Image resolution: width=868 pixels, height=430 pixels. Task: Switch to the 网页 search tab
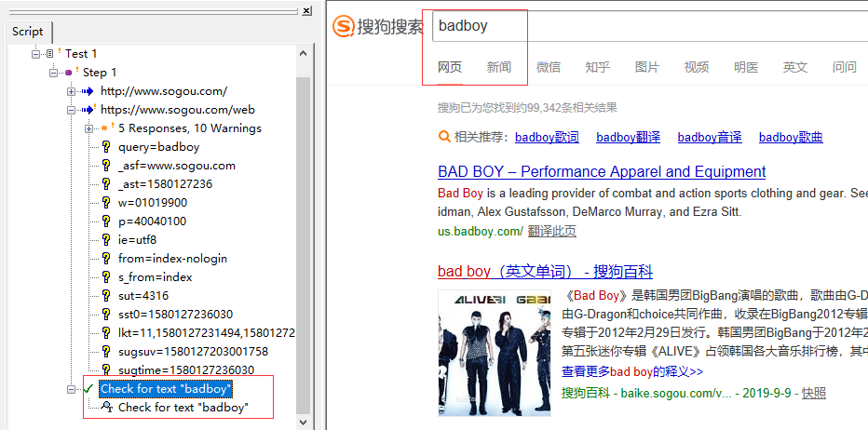450,68
